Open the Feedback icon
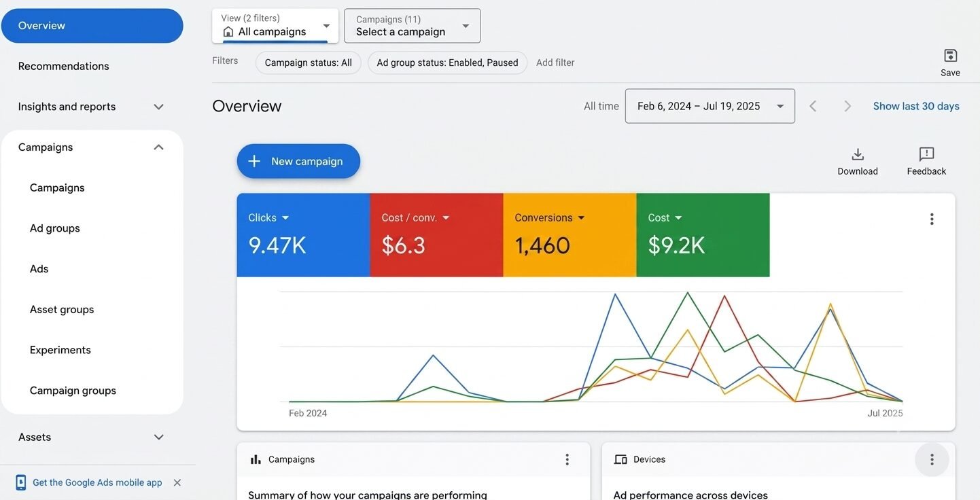 pos(926,154)
